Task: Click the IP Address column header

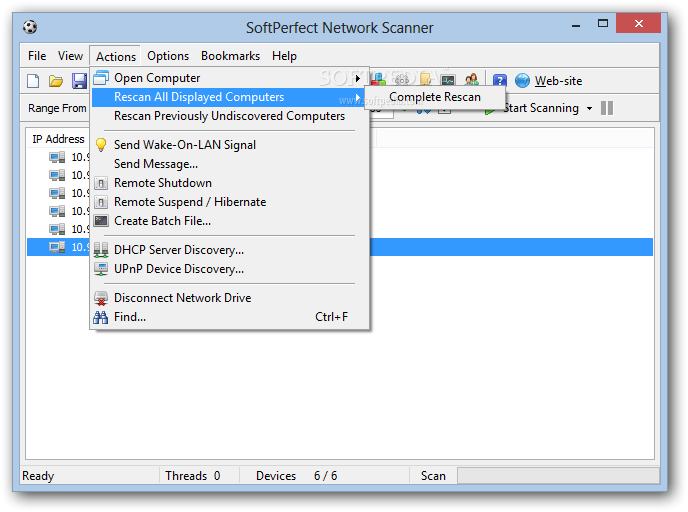Action: (58, 139)
